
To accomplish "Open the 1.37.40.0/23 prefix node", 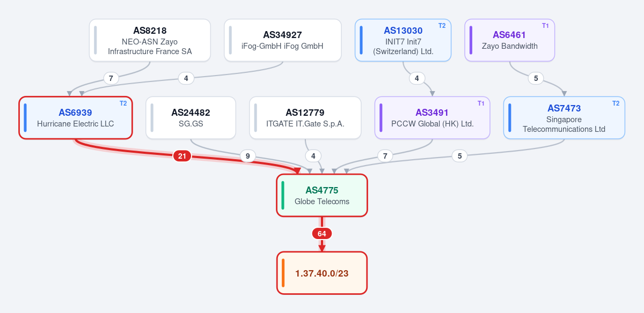I will tap(322, 273).
